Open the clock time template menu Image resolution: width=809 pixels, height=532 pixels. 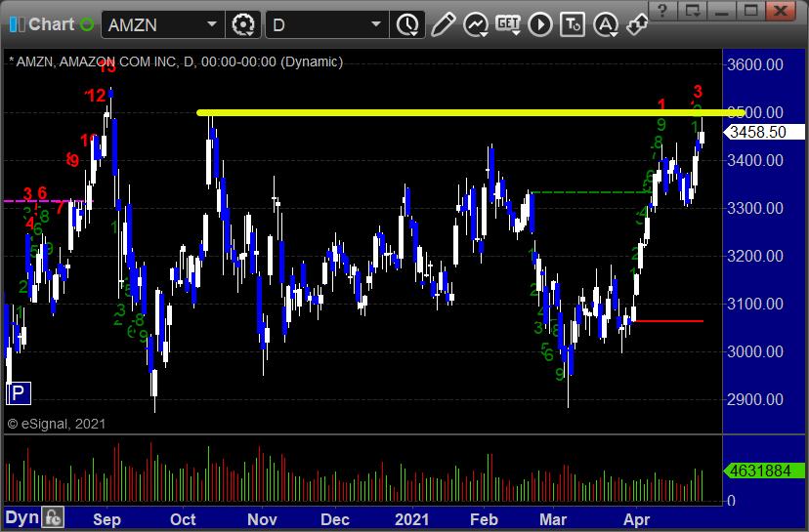tap(408, 24)
